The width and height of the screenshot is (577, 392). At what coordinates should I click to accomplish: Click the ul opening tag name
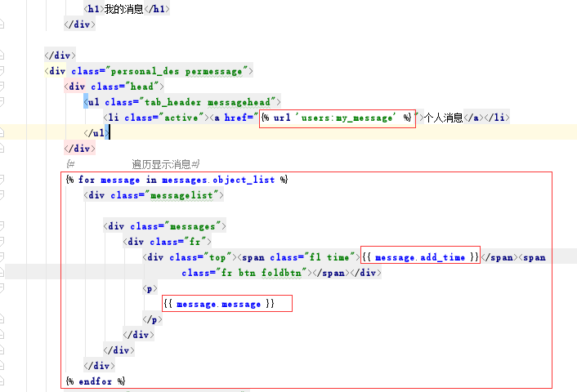pyautogui.click(x=93, y=102)
